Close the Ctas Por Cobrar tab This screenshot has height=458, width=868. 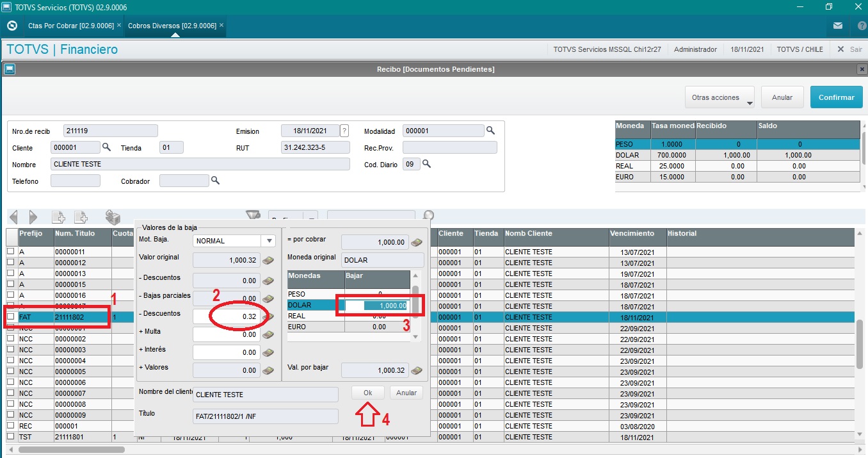tap(119, 26)
